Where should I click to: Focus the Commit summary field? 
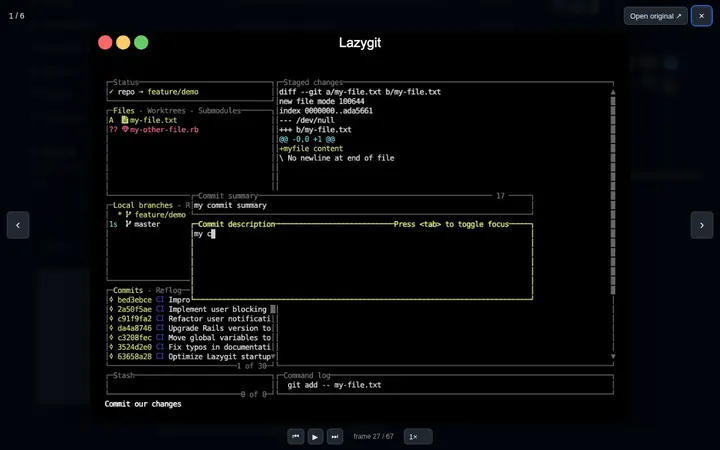[362, 205]
